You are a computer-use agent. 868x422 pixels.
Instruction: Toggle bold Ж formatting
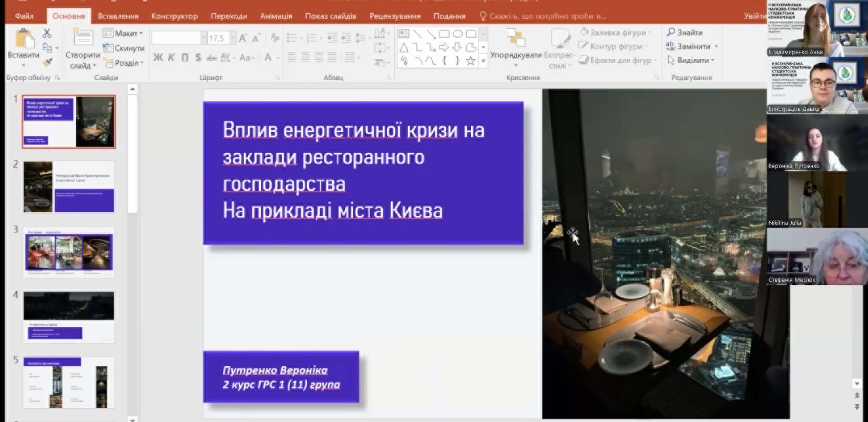[158, 57]
